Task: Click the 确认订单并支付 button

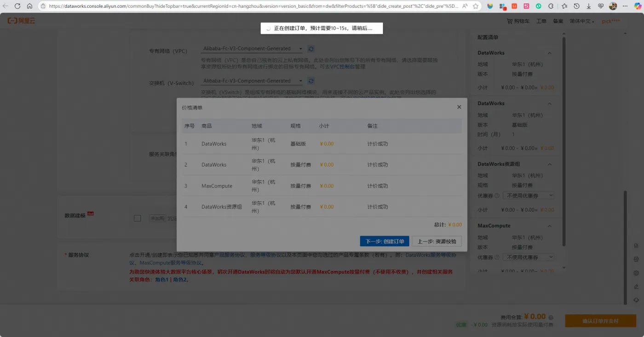Action: (x=600, y=321)
